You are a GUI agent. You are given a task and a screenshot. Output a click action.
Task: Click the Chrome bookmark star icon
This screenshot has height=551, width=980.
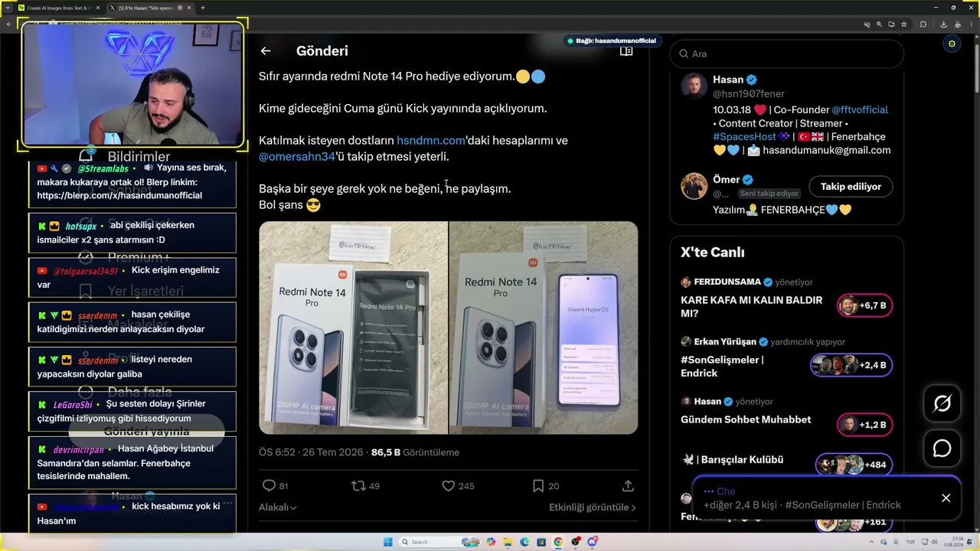click(904, 24)
